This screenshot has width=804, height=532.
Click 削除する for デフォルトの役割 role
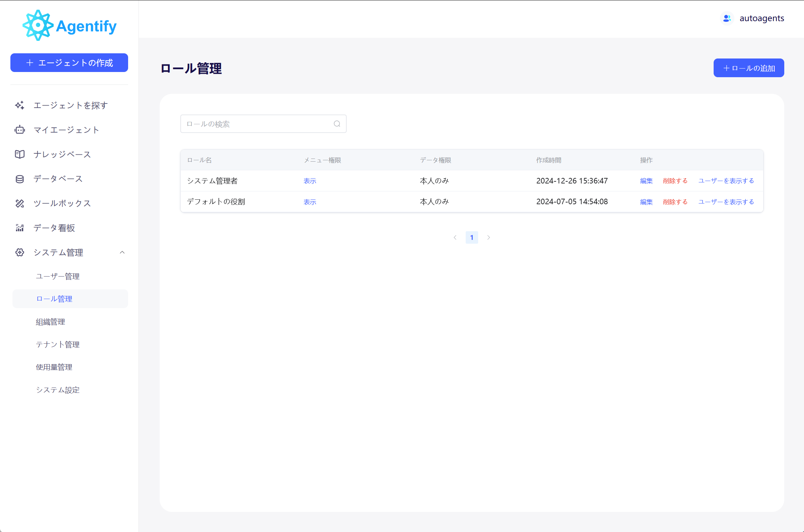675,202
